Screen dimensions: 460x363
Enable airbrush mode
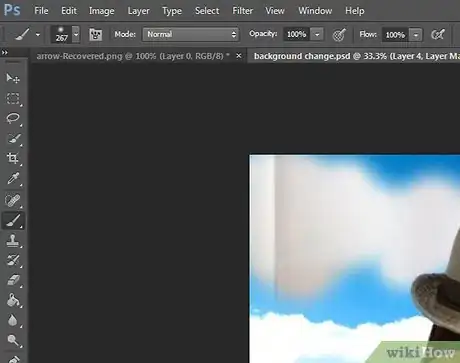point(438,34)
